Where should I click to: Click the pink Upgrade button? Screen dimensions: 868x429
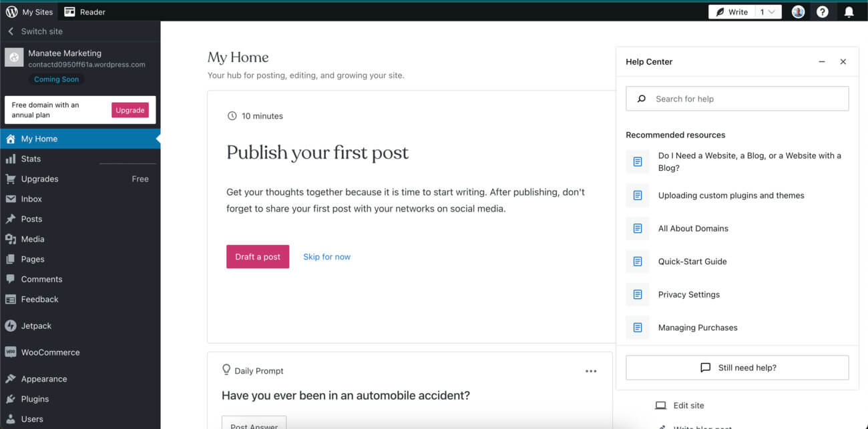click(130, 110)
